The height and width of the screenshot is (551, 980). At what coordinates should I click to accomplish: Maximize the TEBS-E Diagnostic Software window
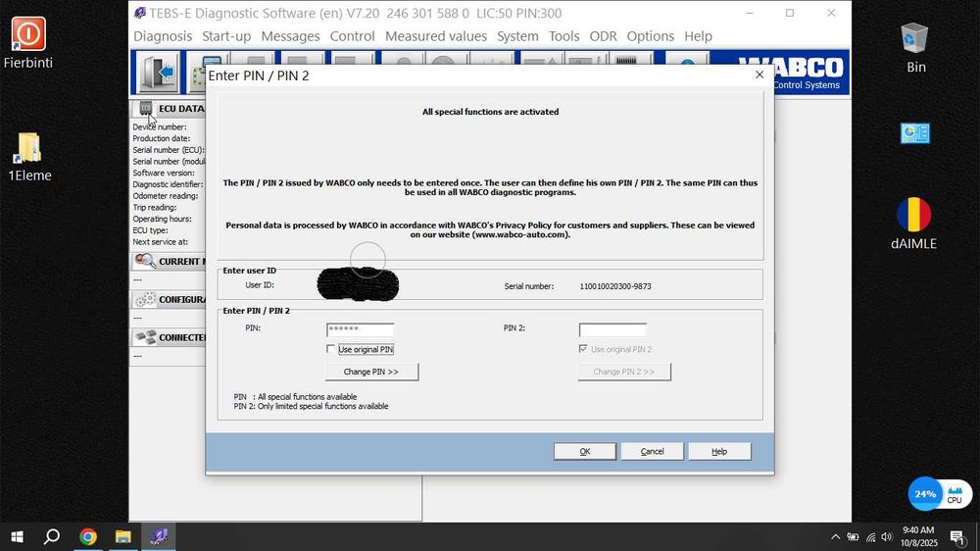click(790, 13)
